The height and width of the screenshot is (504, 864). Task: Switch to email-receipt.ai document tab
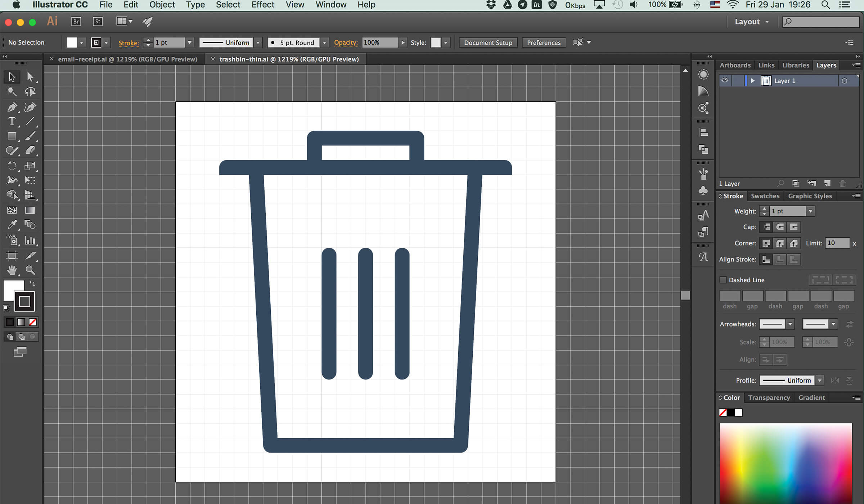point(127,59)
